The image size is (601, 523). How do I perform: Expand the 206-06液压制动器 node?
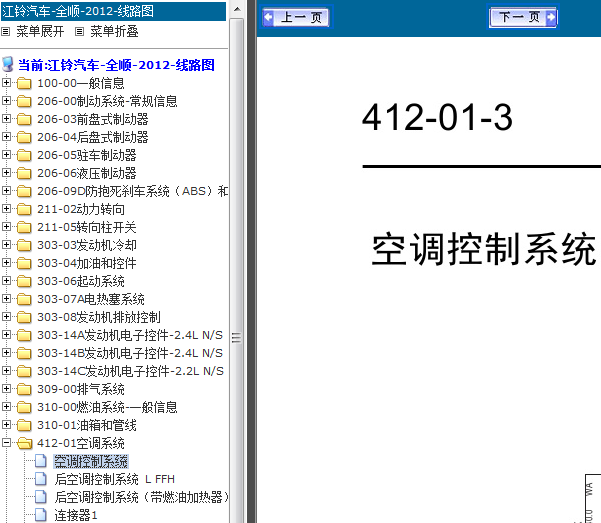[6, 173]
